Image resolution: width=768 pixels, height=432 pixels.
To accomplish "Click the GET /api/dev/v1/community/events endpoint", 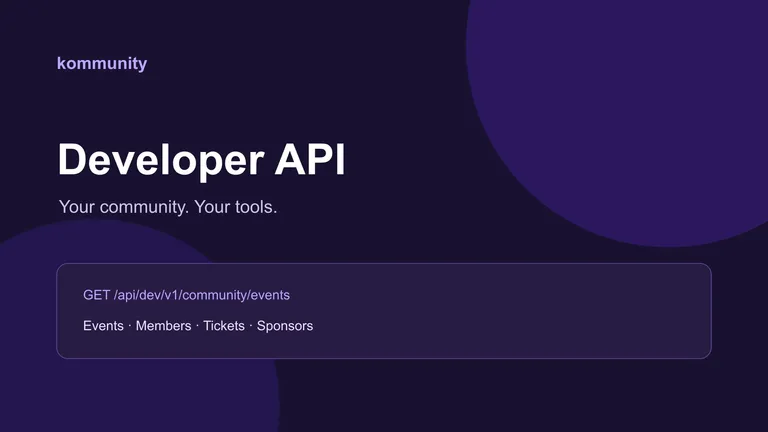I will click(186, 295).
